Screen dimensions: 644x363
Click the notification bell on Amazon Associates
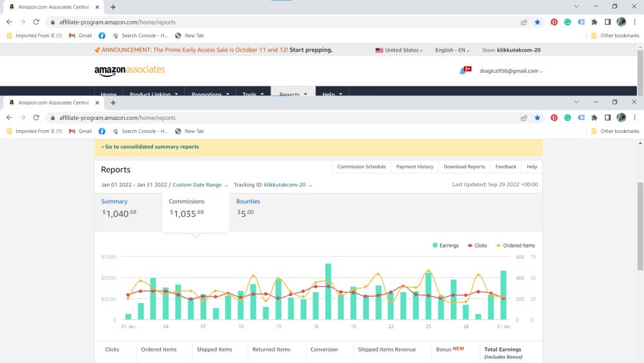click(463, 71)
